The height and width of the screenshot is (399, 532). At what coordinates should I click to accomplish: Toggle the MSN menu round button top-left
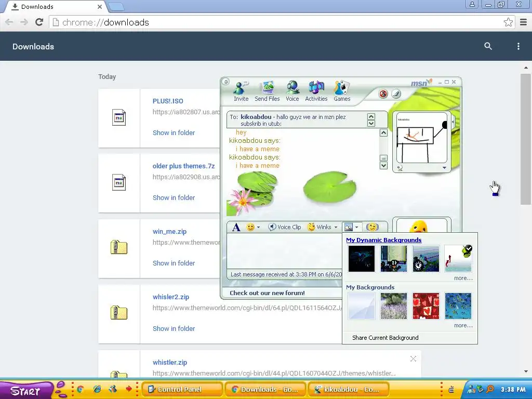click(x=225, y=82)
